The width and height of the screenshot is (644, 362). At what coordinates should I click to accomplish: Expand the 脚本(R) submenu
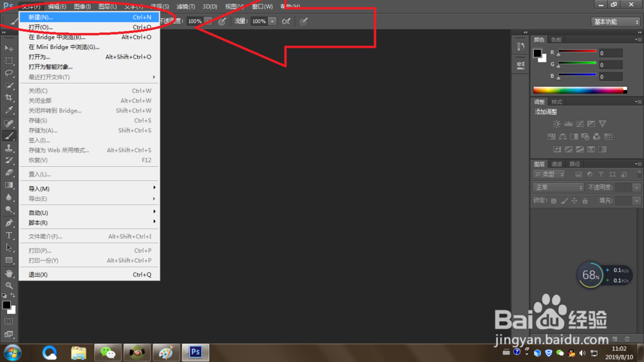tap(89, 223)
